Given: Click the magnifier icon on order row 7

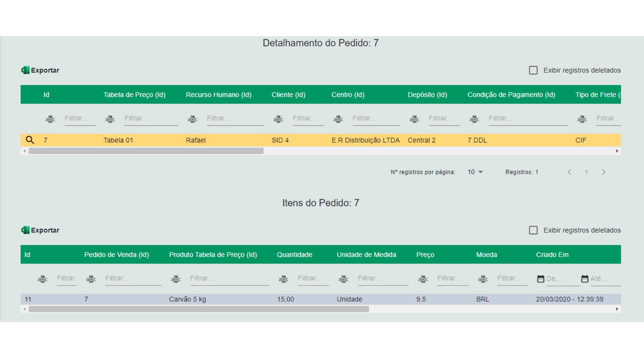Looking at the screenshot, I should tap(30, 140).
